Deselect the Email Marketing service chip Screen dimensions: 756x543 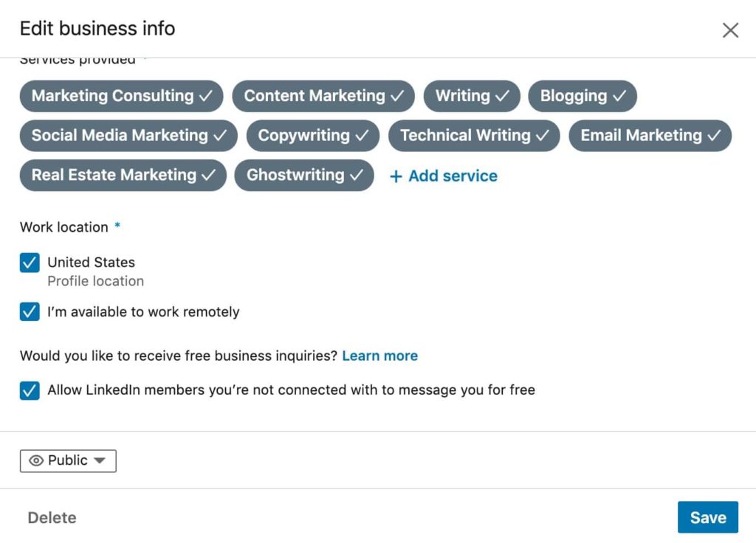click(650, 136)
